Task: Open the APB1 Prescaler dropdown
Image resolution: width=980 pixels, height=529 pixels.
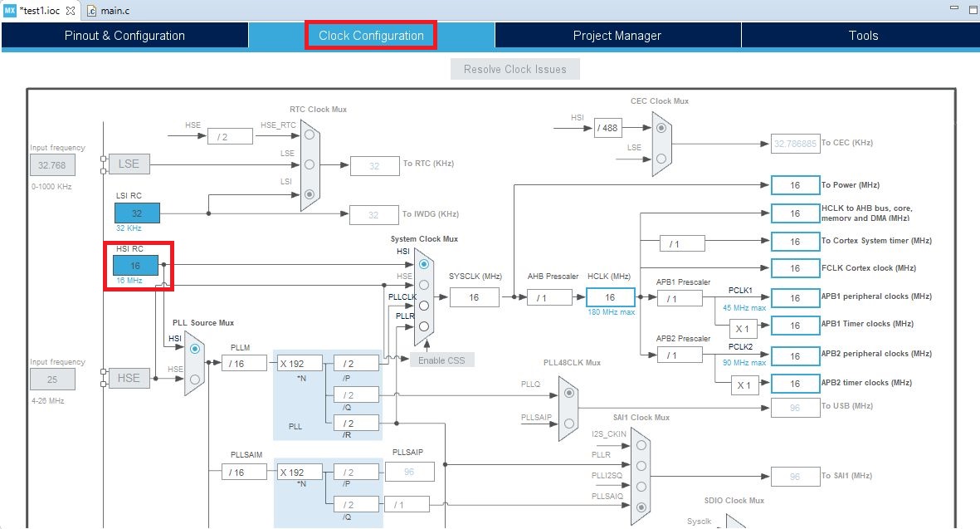Action: point(680,298)
